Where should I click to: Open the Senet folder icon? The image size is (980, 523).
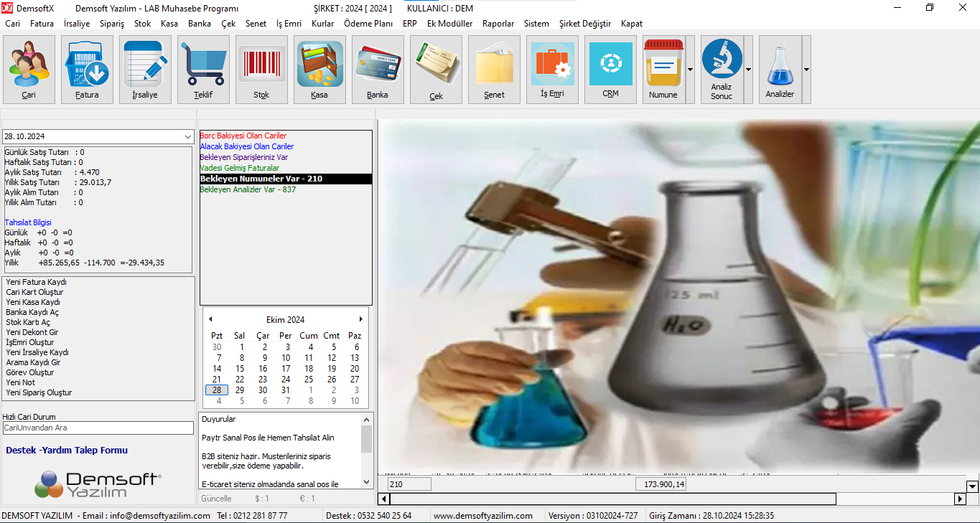click(x=494, y=70)
